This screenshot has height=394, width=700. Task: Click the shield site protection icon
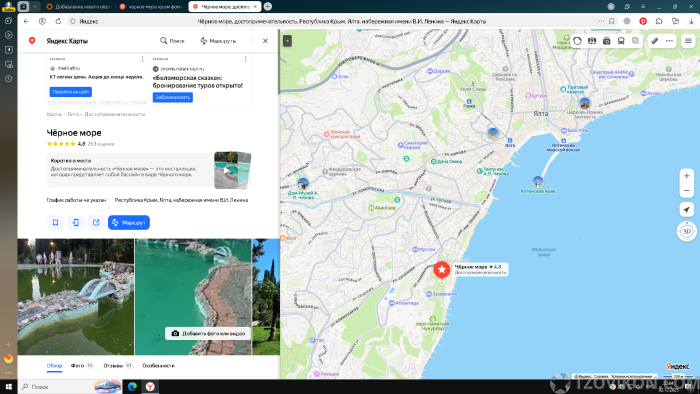(x=73, y=21)
